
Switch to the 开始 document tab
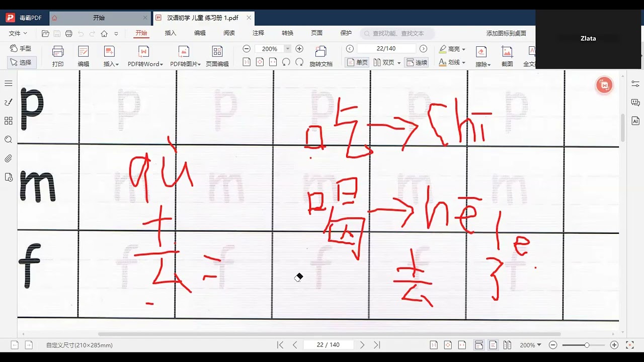[x=99, y=18]
